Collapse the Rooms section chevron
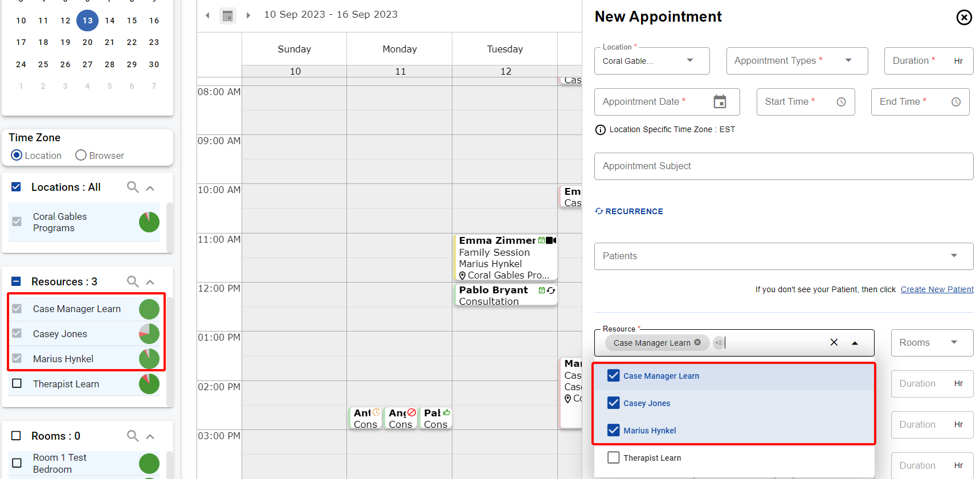 click(x=150, y=437)
